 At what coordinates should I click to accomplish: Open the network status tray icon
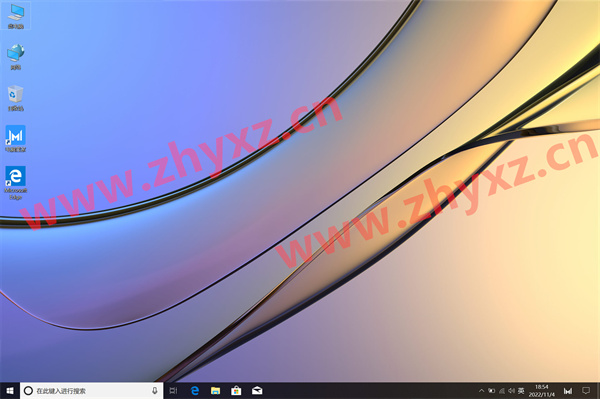502,391
